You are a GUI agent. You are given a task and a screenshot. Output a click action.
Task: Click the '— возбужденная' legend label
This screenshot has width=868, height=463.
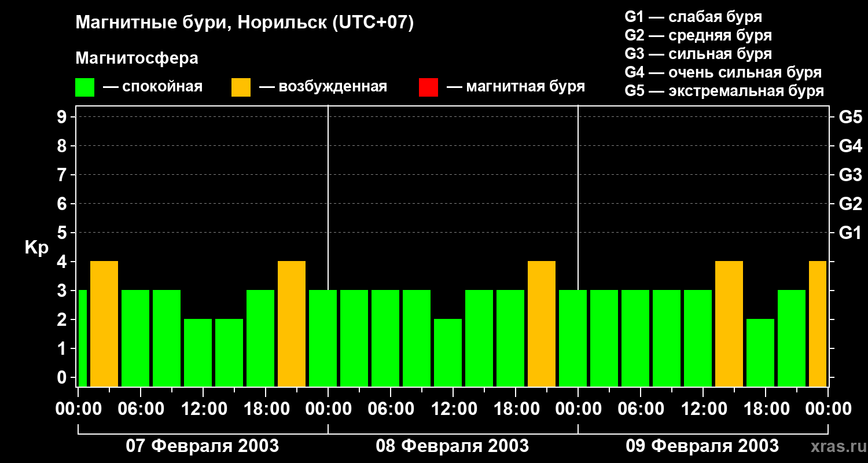pyautogui.click(x=323, y=87)
